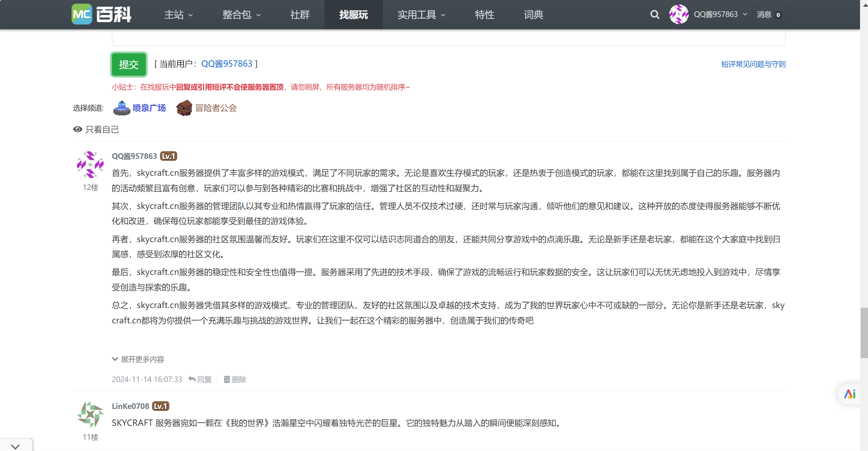This screenshot has width=868, height=451.
Task: Open QQ酱957863 username on floor 12
Action: pyautogui.click(x=135, y=156)
